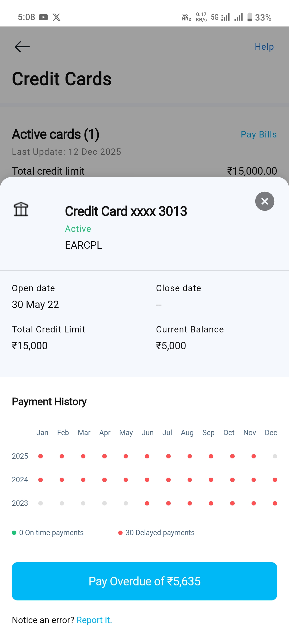Tap the red Delayed payments legend dot
This screenshot has width=289, height=644.
(120, 533)
